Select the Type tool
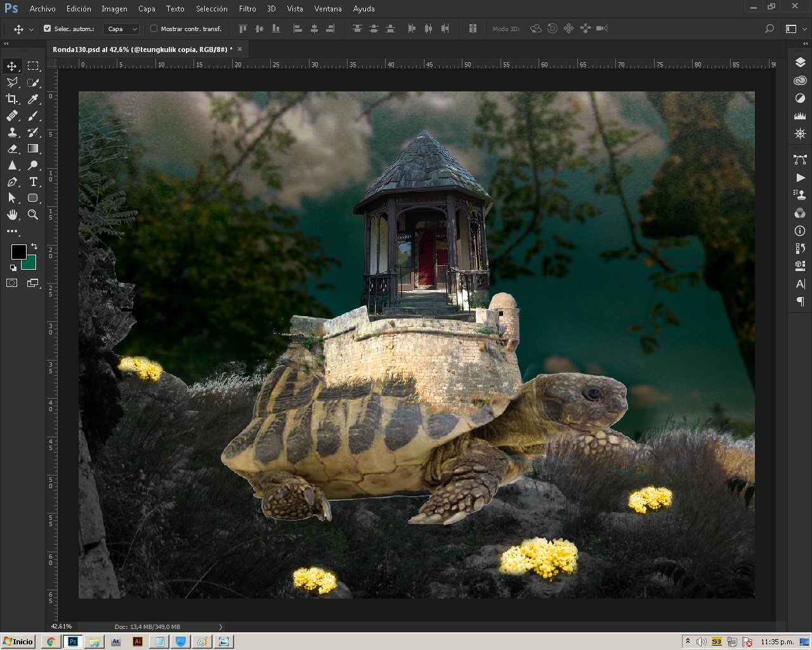 33,182
